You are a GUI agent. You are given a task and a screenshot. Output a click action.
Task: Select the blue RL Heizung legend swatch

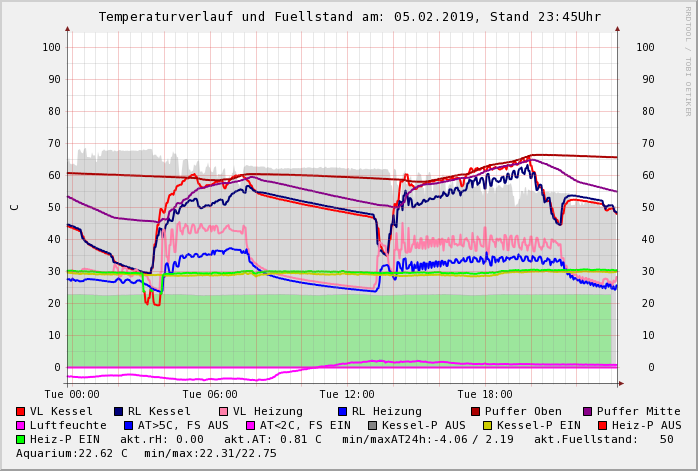click(342, 412)
